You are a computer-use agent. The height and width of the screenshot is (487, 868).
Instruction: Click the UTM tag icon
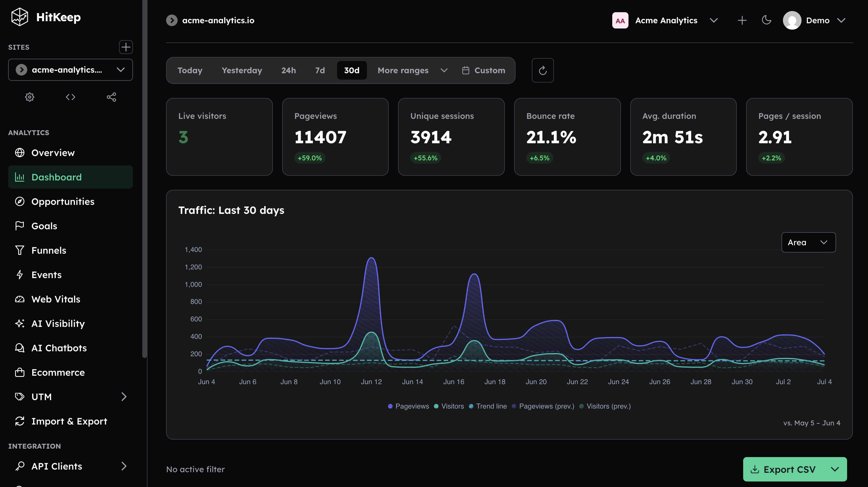point(19,397)
